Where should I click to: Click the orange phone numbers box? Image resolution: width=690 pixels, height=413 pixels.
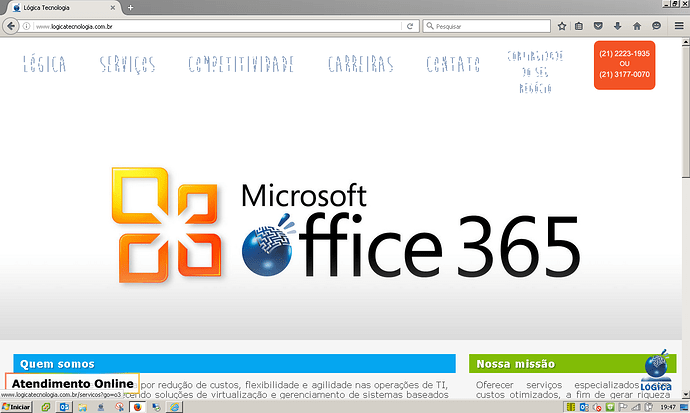pyautogui.click(x=624, y=65)
